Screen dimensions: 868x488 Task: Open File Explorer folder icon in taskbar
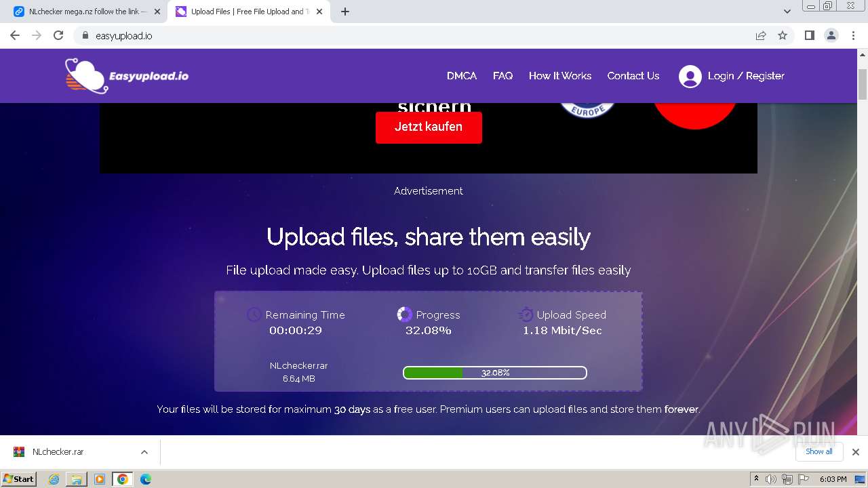point(77,479)
